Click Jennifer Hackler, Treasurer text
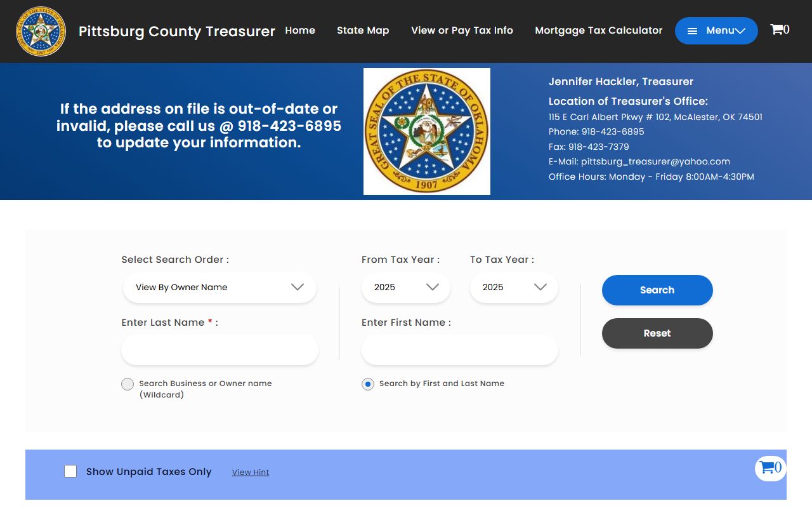This screenshot has width=812, height=508. coord(621,81)
